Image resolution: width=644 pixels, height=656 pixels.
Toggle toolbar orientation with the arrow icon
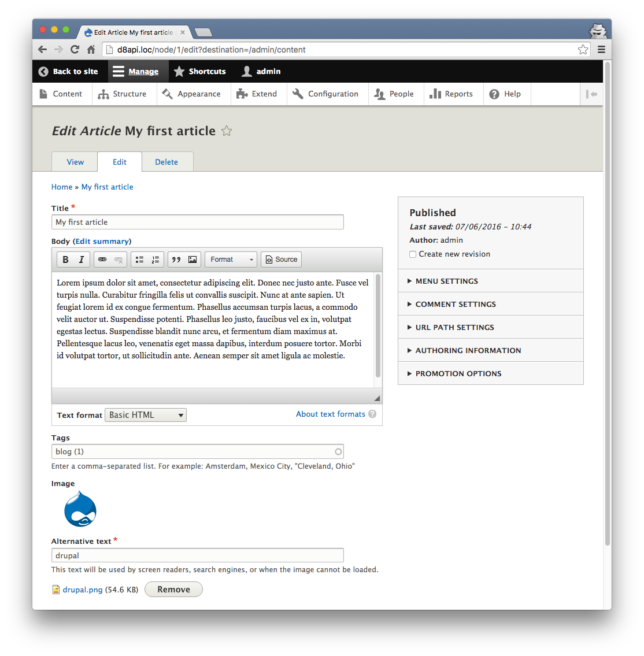click(x=591, y=94)
